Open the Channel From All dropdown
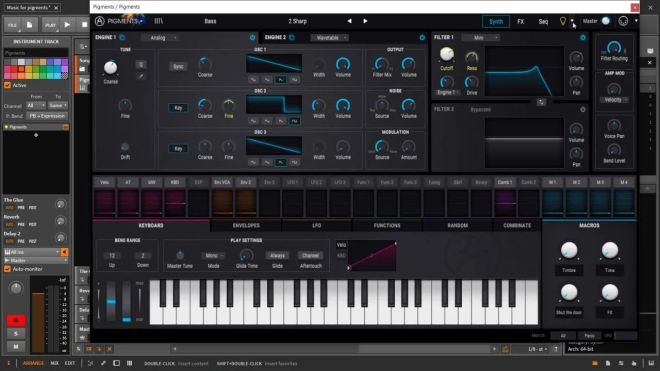Image resolution: width=660 pixels, height=371 pixels. 36,105
